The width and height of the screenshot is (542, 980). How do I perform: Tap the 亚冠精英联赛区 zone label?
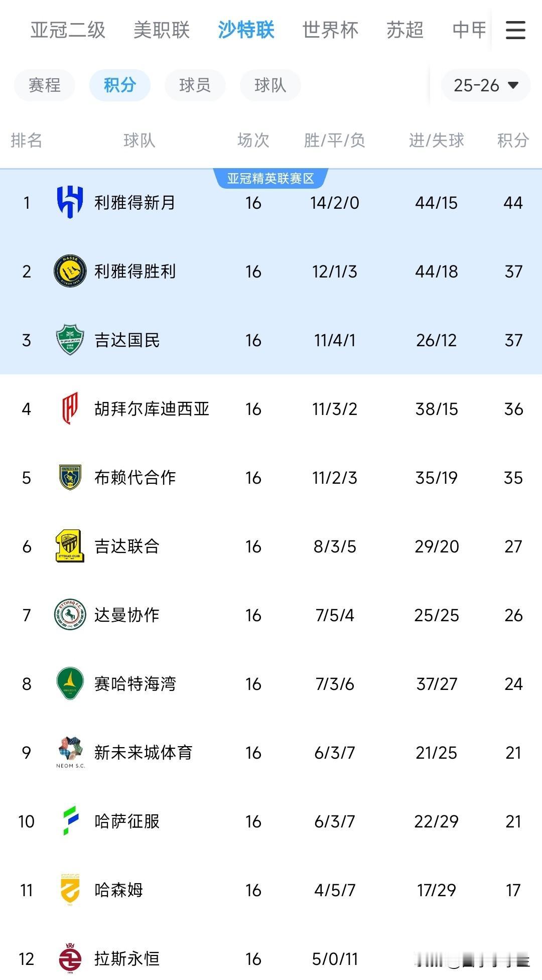point(270,179)
